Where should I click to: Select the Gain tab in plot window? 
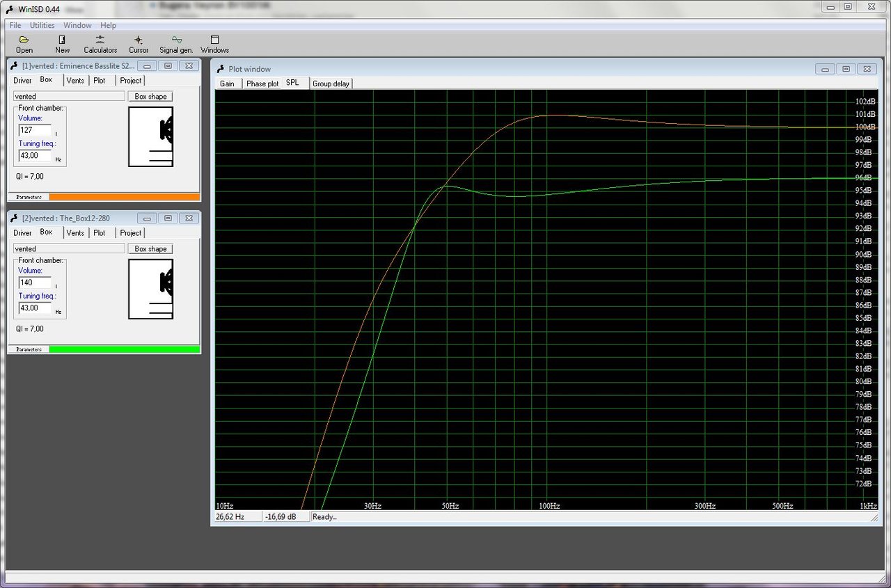coord(227,84)
